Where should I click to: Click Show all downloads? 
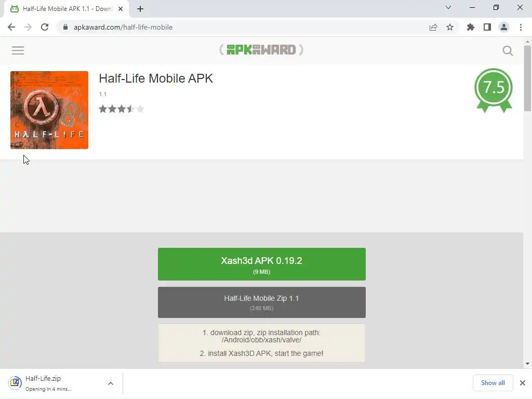(x=493, y=383)
